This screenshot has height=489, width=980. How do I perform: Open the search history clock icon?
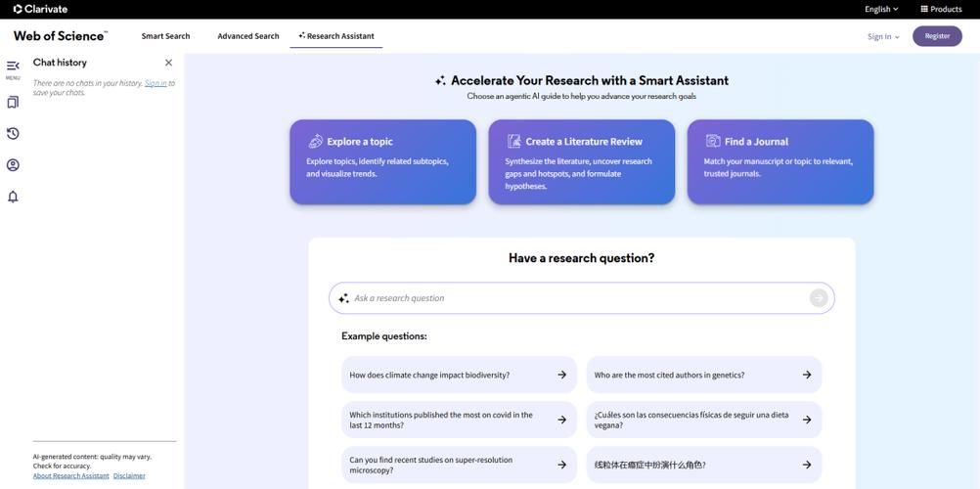[x=13, y=133]
